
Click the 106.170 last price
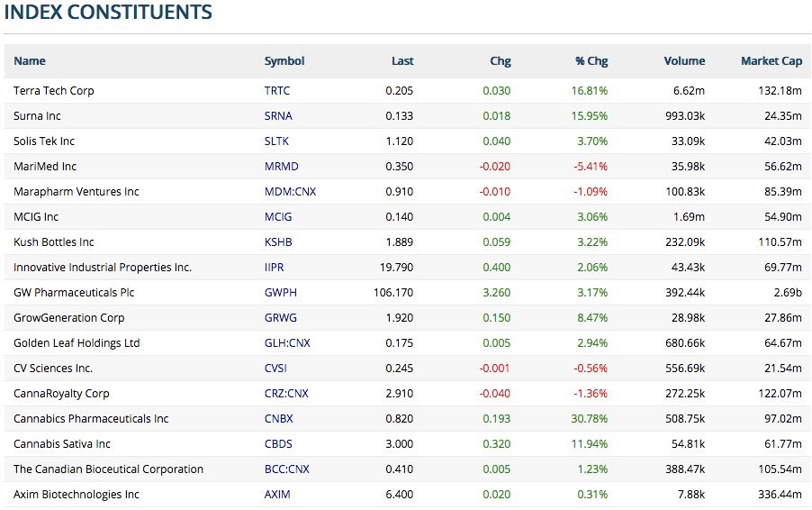pos(393,292)
